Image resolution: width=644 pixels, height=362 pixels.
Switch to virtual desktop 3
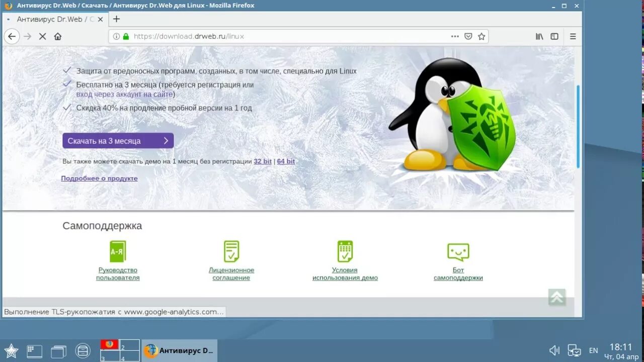[110, 356]
